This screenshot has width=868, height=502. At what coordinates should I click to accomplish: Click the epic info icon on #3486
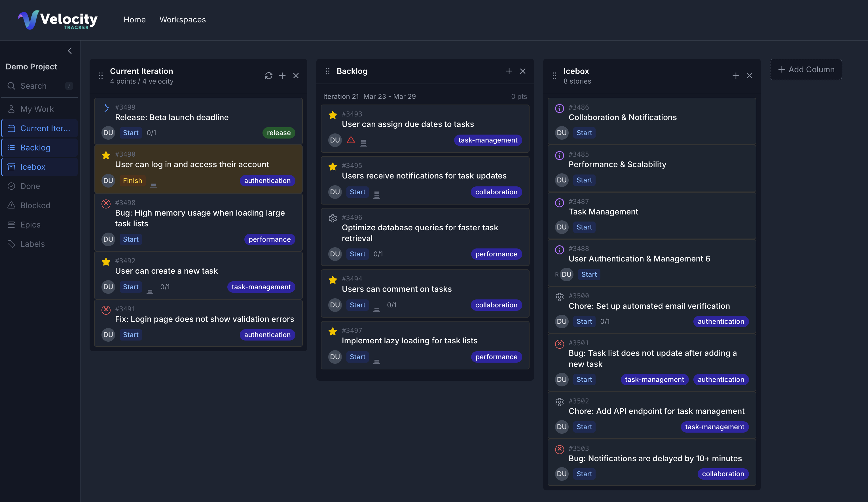click(559, 108)
